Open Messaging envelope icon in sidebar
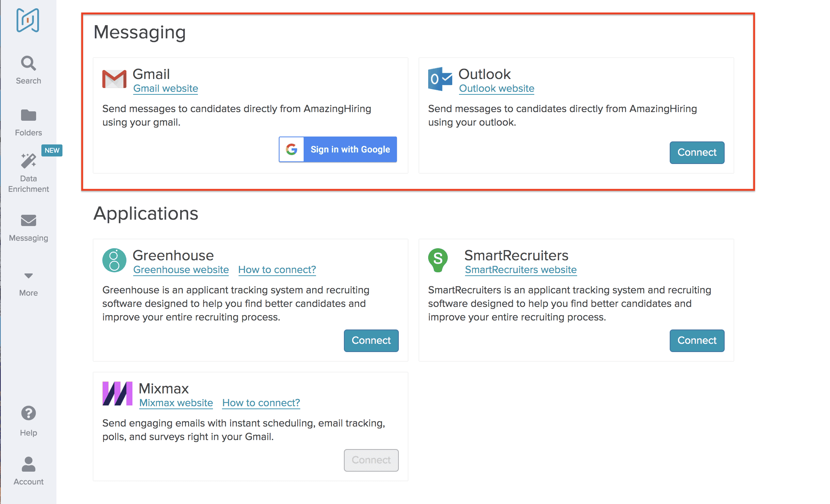This screenshot has width=830, height=504. [x=29, y=220]
